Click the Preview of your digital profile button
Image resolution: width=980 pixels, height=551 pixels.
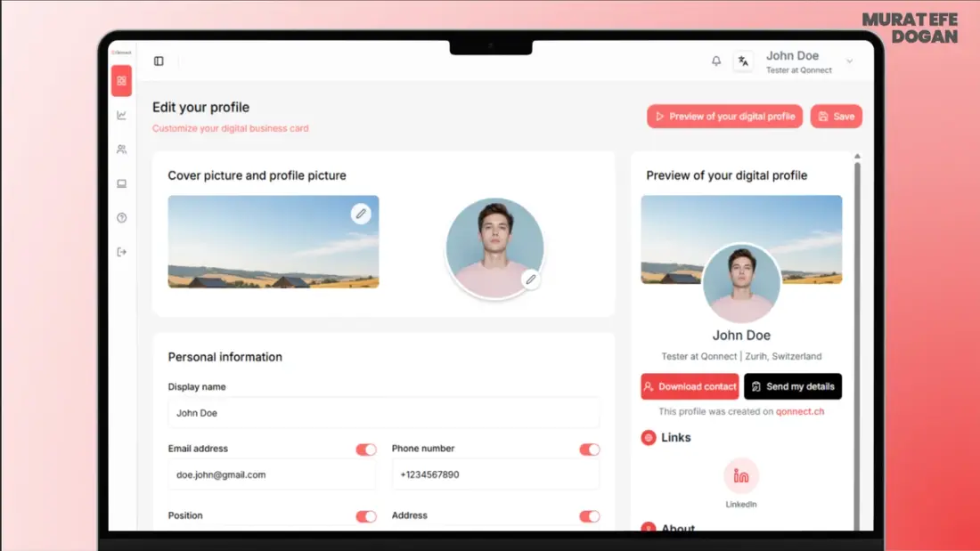pos(725,117)
